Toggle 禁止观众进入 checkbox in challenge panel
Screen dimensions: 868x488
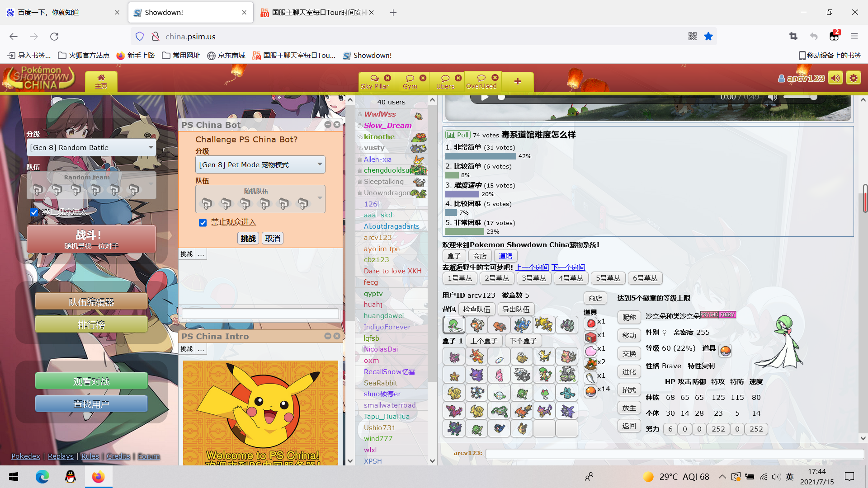click(x=203, y=222)
